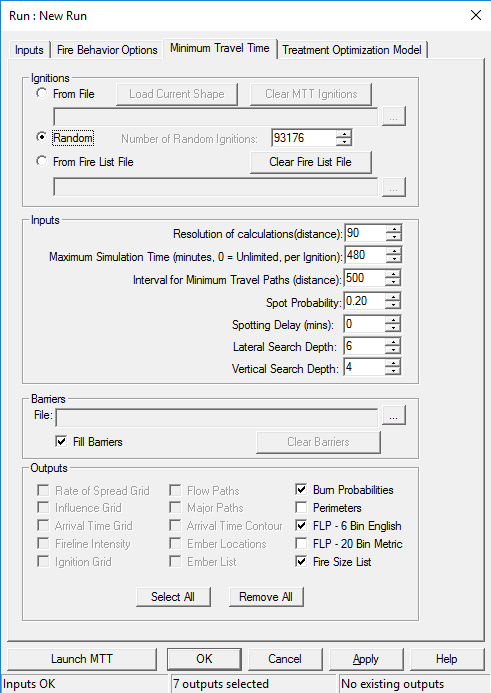491x693 pixels.
Task: Select the From File ignition option
Action: click(x=42, y=93)
